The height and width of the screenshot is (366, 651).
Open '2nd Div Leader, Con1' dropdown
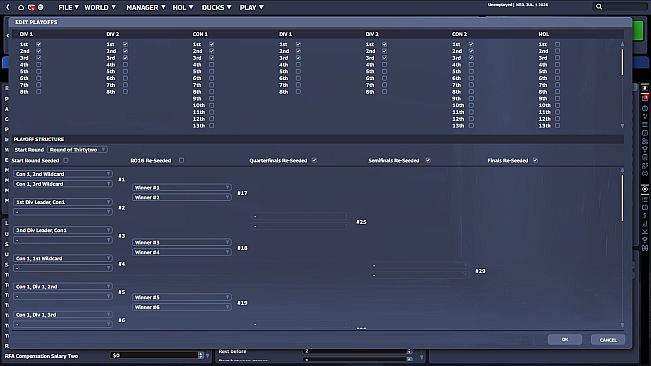tap(63, 230)
